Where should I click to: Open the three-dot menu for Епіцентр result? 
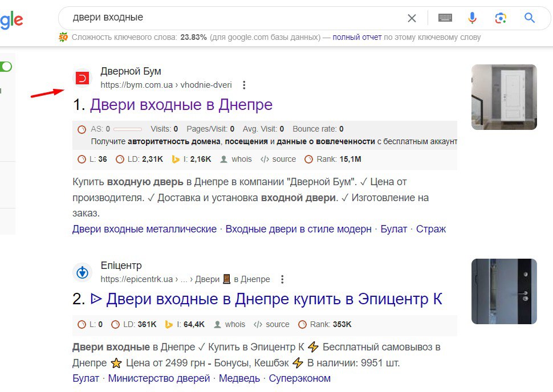tap(282, 280)
